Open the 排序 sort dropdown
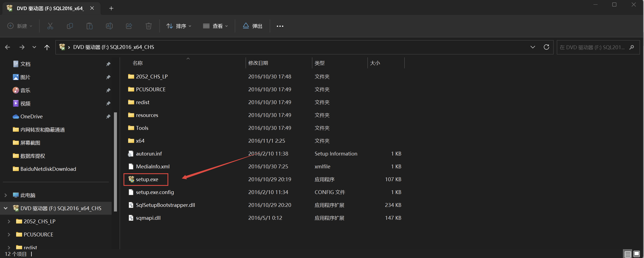This screenshot has height=258, width=644. tap(179, 26)
